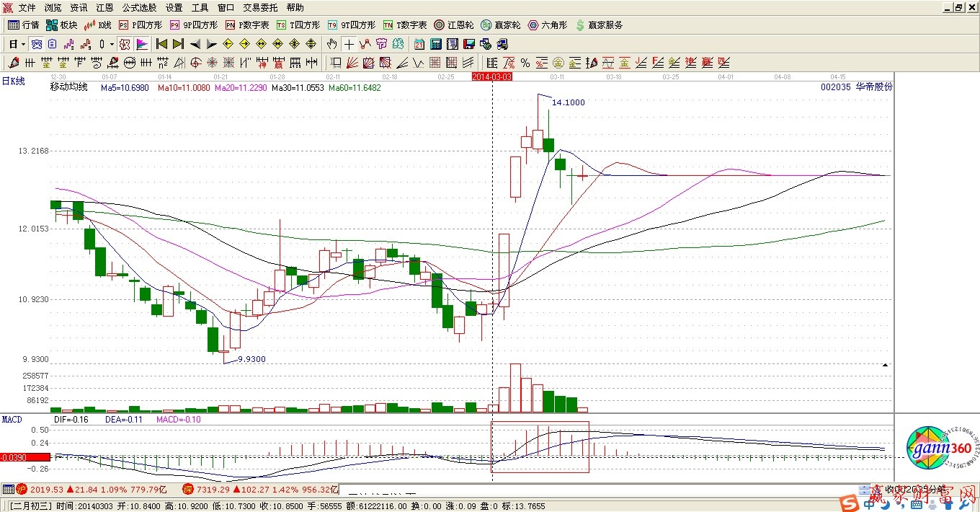980x512 pixels.
Task: Click the 2014-03-03 date marker on timeline
Action: click(x=491, y=76)
